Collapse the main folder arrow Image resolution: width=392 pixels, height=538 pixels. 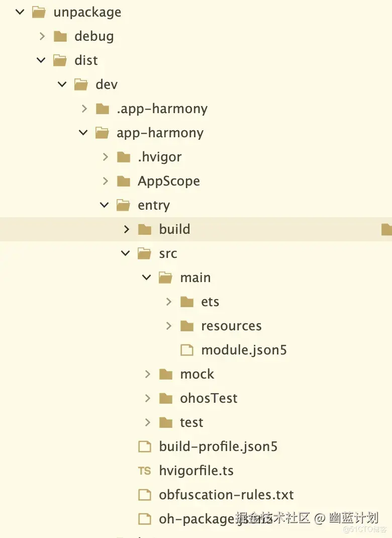(x=147, y=278)
